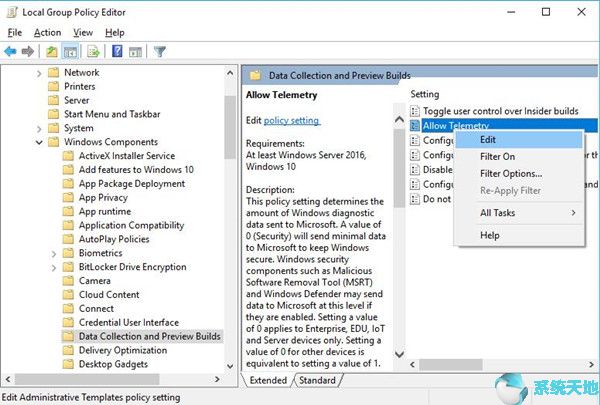The height and width of the screenshot is (405, 600).
Task: Select Connect in the tree
Action: click(96, 309)
